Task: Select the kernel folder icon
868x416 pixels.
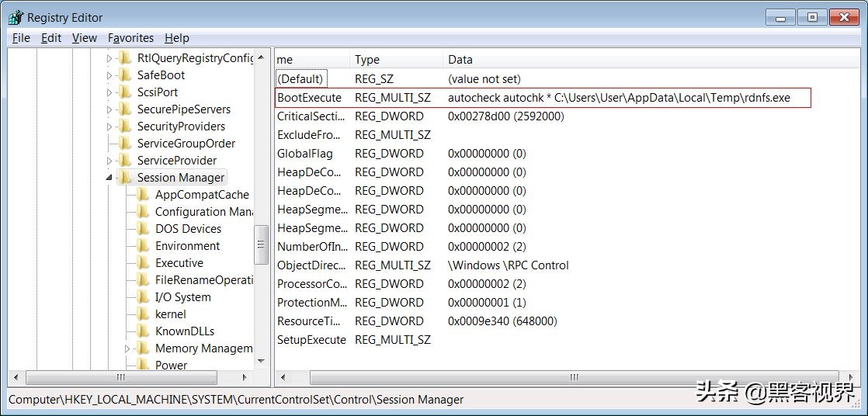Action: click(143, 314)
